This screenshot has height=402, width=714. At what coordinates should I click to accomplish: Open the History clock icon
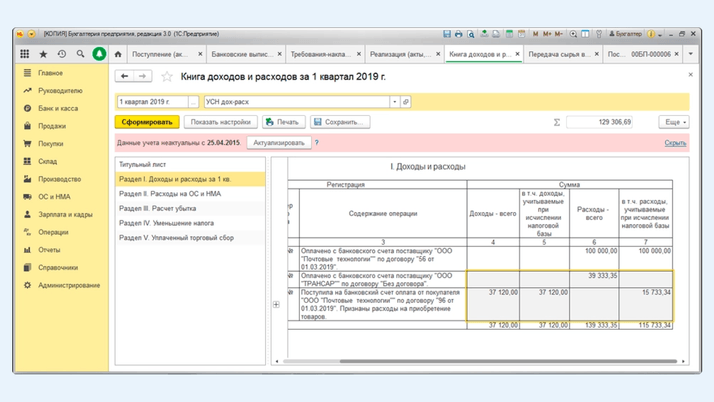coord(62,54)
